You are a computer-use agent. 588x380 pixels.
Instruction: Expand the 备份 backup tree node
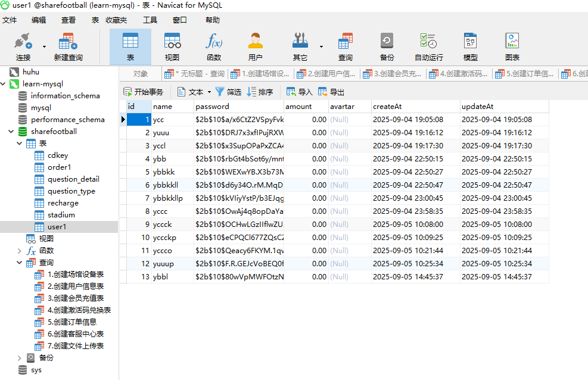20,357
